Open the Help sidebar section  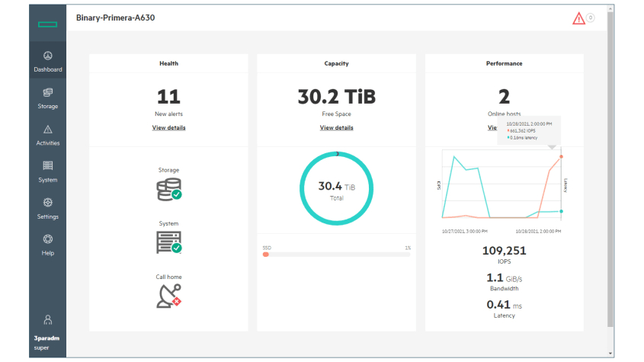pyautogui.click(x=48, y=245)
